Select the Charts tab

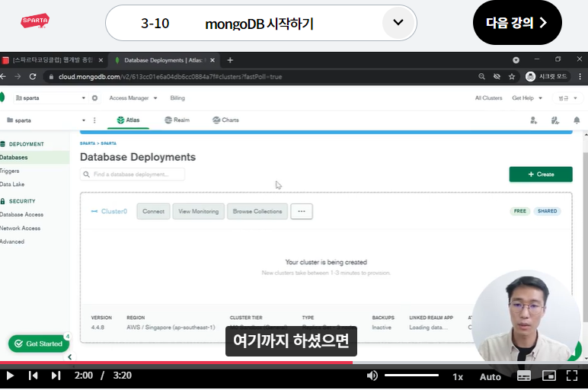coord(225,120)
